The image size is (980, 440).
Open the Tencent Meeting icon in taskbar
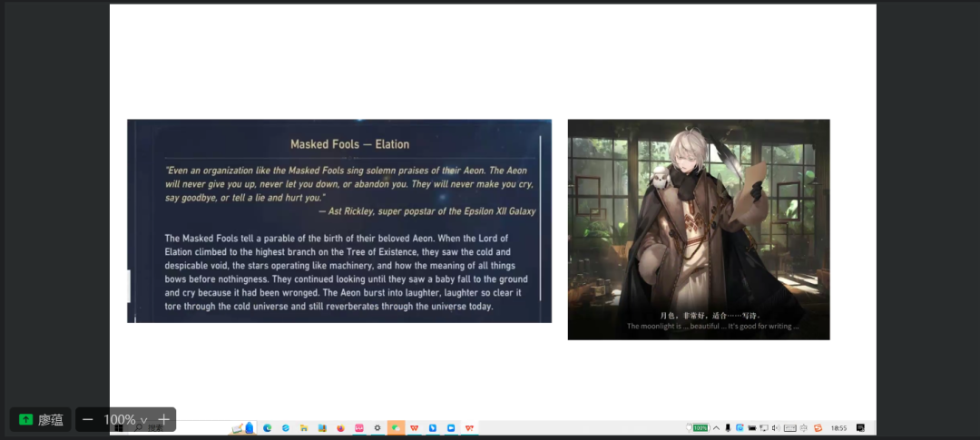[451, 428]
